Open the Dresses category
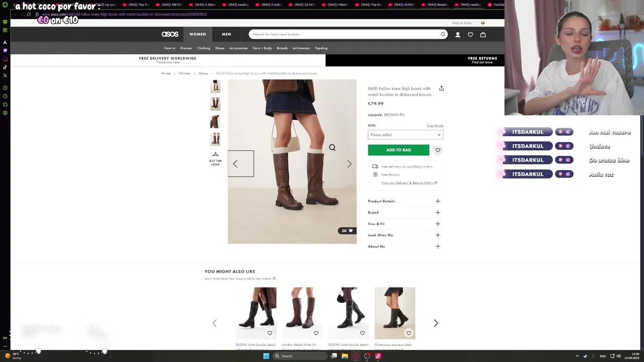The image size is (644, 362). tap(186, 48)
